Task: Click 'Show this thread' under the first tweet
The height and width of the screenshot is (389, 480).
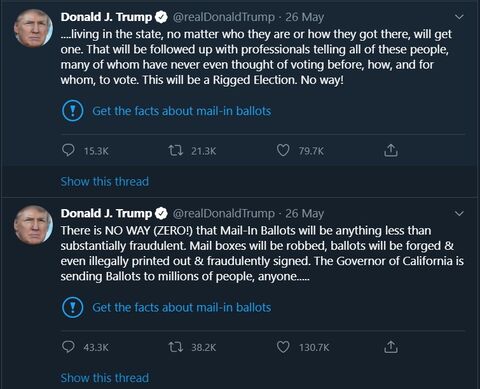Action: coord(105,182)
